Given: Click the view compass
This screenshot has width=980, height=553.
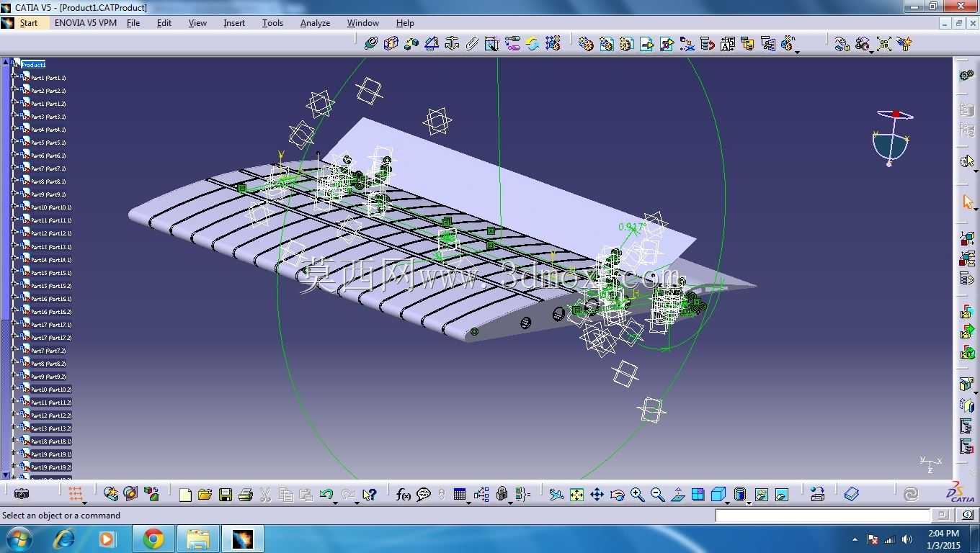Looking at the screenshot, I should coord(894,138).
